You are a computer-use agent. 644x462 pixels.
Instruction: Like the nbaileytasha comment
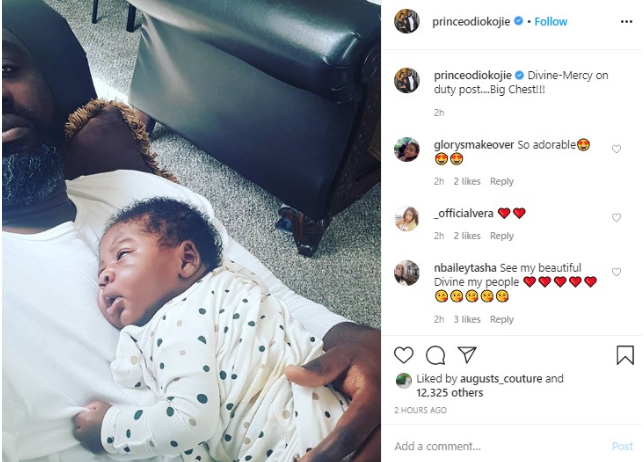pyautogui.click(x=616, y=272)
